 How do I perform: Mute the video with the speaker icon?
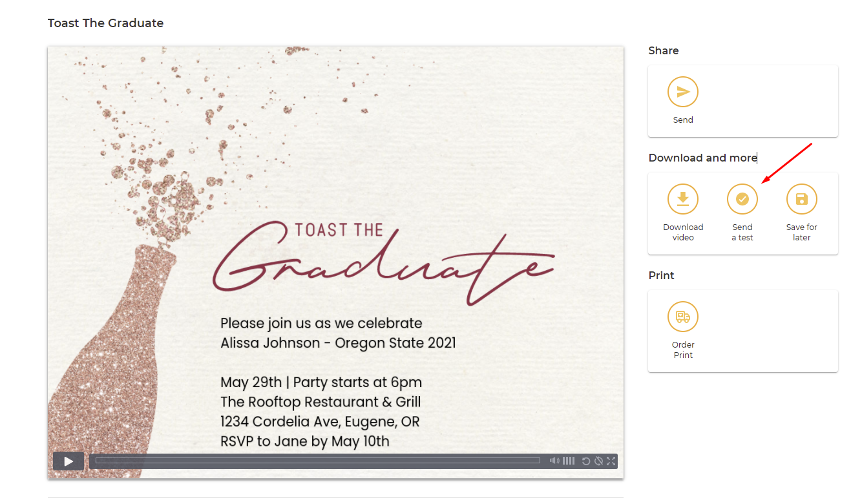point(554,461)
